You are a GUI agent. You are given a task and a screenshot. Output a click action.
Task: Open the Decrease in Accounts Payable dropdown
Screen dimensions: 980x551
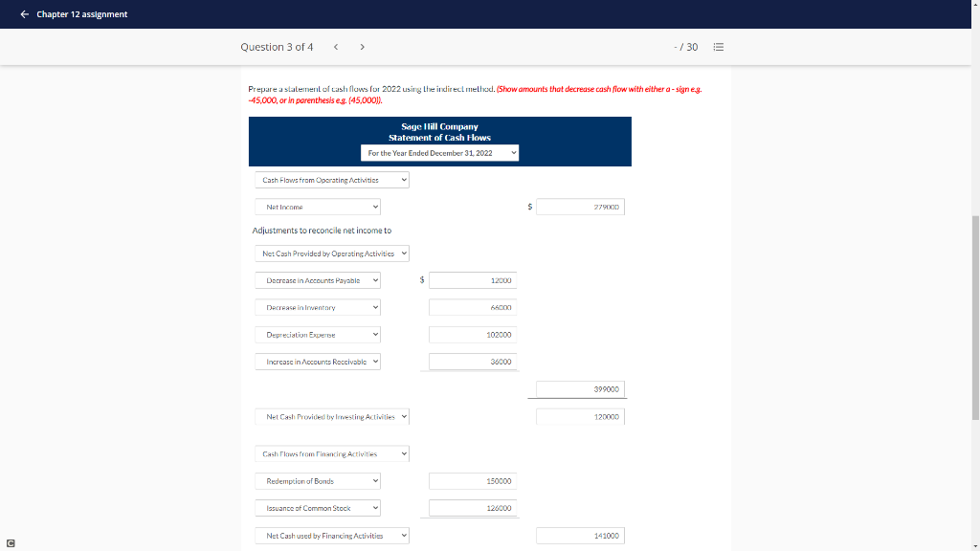click(317, 280)
